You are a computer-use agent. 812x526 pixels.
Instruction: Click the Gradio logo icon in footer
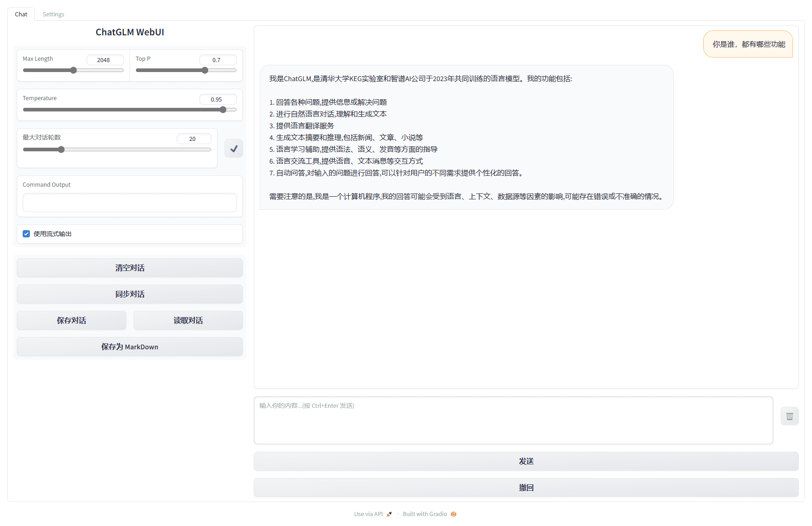(454, 514)
